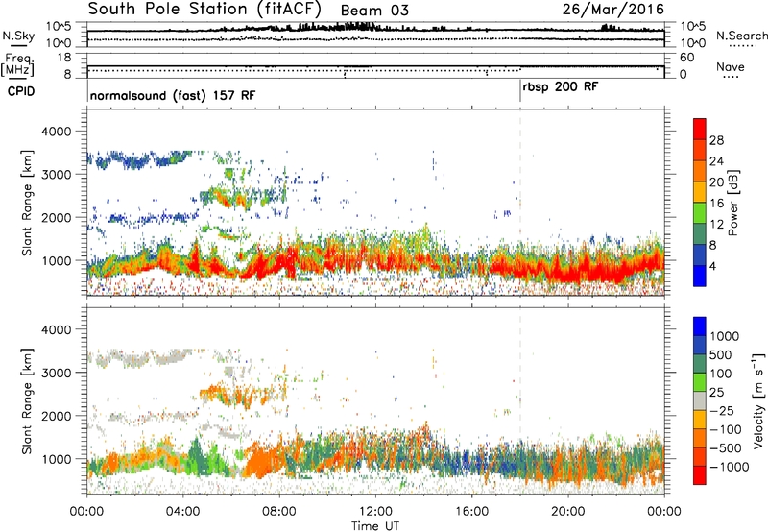Click the 'N.Search' legend label

(x=741, y=36)
